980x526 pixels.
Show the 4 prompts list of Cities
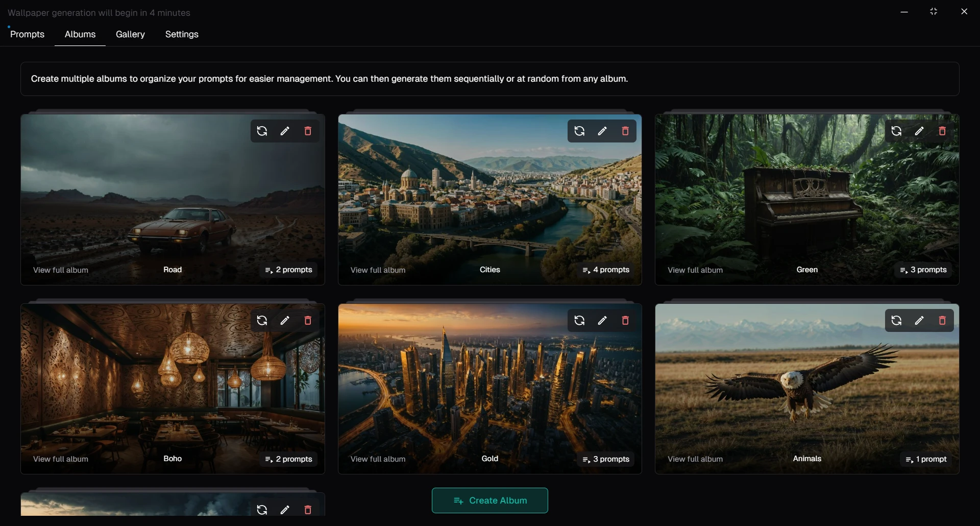(606, 270)
